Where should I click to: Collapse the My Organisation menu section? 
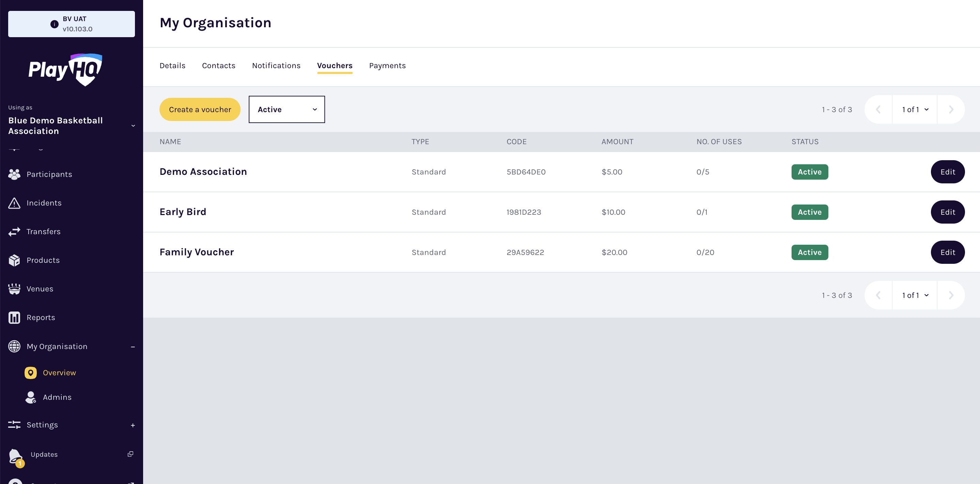pos(133,347)
